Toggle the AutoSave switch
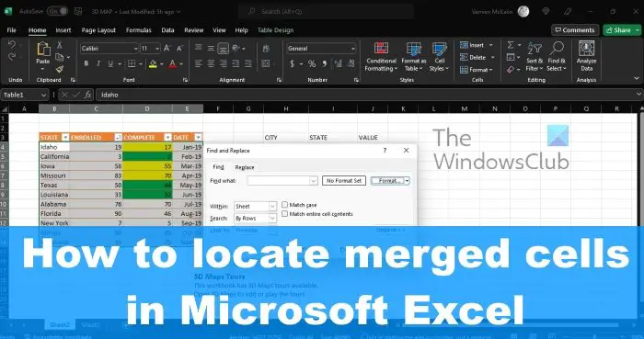Image resolution: width=644 pixels, height=339 pixels. tap(57, 11)
